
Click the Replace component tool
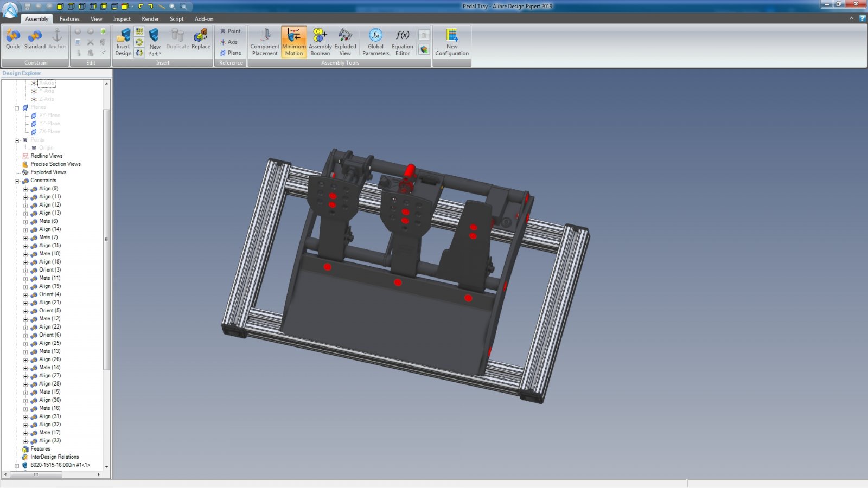(x=201, y=39)
